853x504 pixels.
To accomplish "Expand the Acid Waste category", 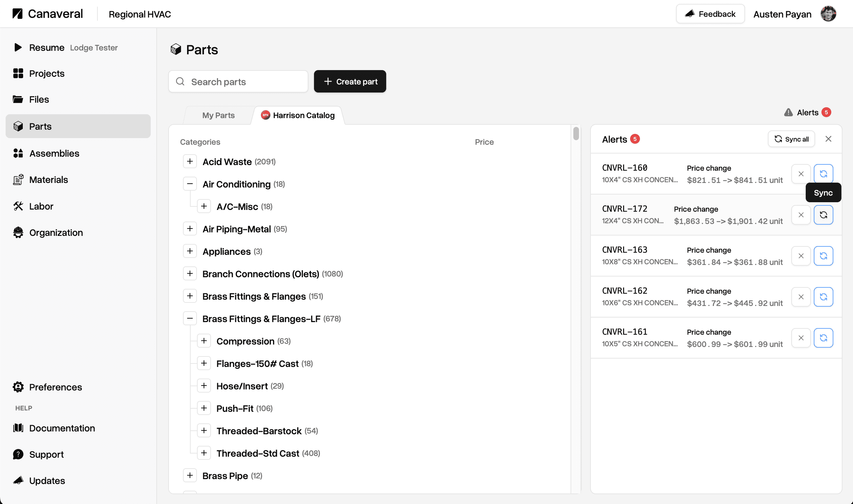I will coord(190,162).
